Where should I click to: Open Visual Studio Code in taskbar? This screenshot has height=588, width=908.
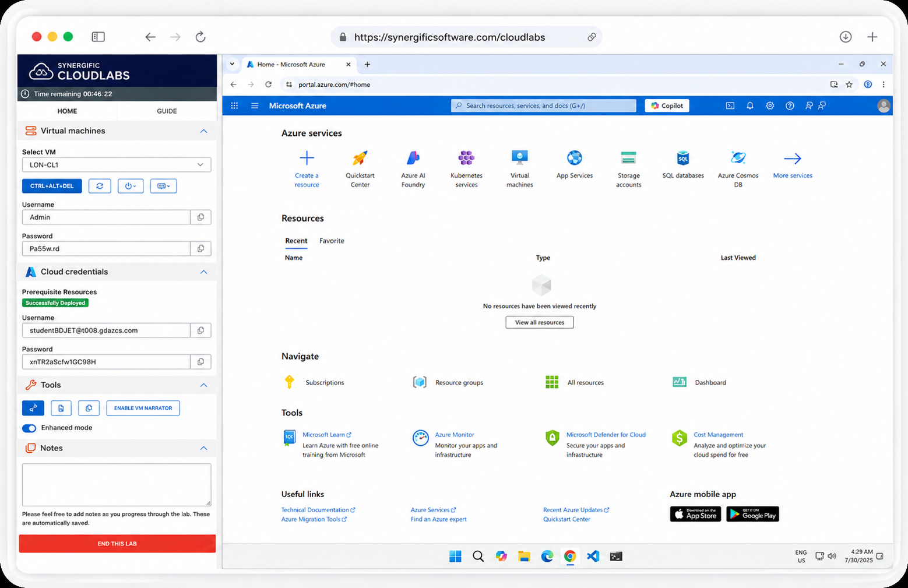click(593, 556)
